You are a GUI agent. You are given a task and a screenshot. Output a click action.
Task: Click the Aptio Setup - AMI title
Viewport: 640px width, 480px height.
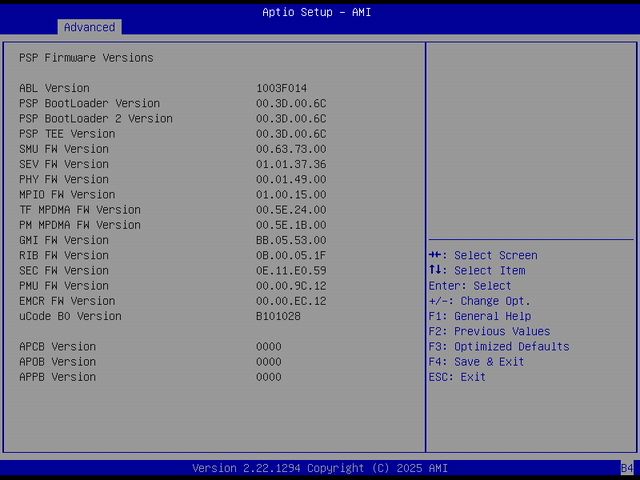pos(317,12)
